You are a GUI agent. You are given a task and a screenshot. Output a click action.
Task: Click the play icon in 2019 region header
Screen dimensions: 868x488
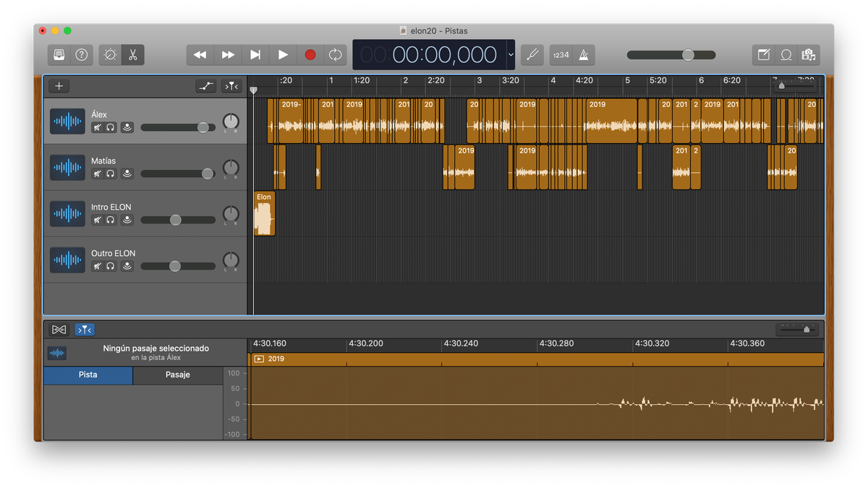[259, 359]
